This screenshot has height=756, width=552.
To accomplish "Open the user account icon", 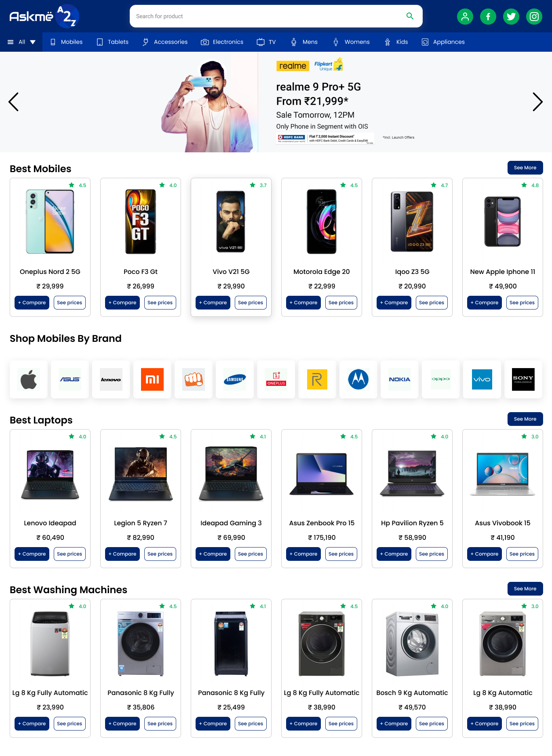I will [x=465, y=17].
